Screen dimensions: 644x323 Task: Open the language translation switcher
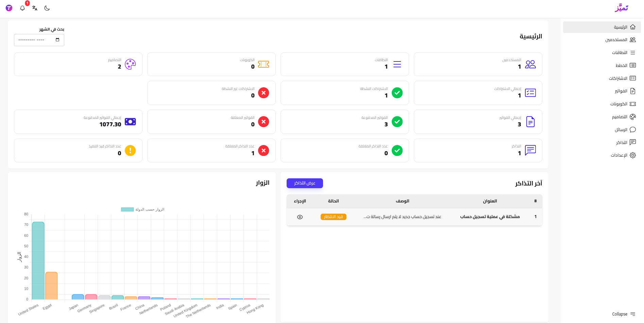click(35, 8)
